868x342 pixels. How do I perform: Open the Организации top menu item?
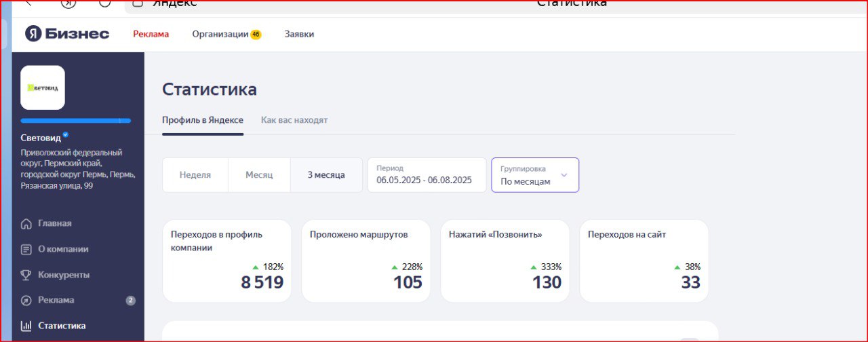220,34
